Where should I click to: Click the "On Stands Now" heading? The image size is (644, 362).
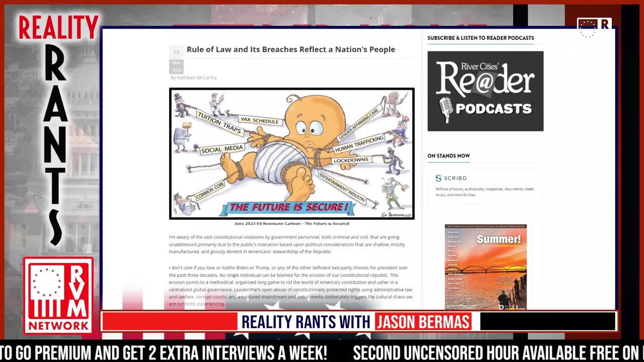click(449, 156)
